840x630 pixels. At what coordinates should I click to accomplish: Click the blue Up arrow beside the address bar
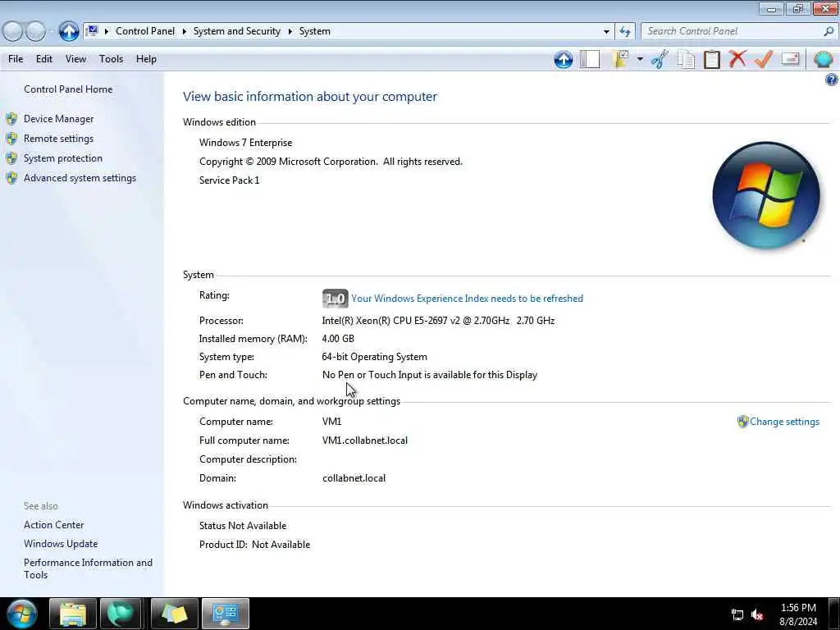click(69, 31)
